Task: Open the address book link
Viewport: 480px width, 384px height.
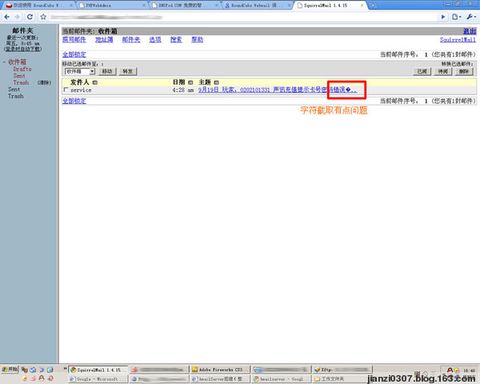Action: (x=104, y=40)
